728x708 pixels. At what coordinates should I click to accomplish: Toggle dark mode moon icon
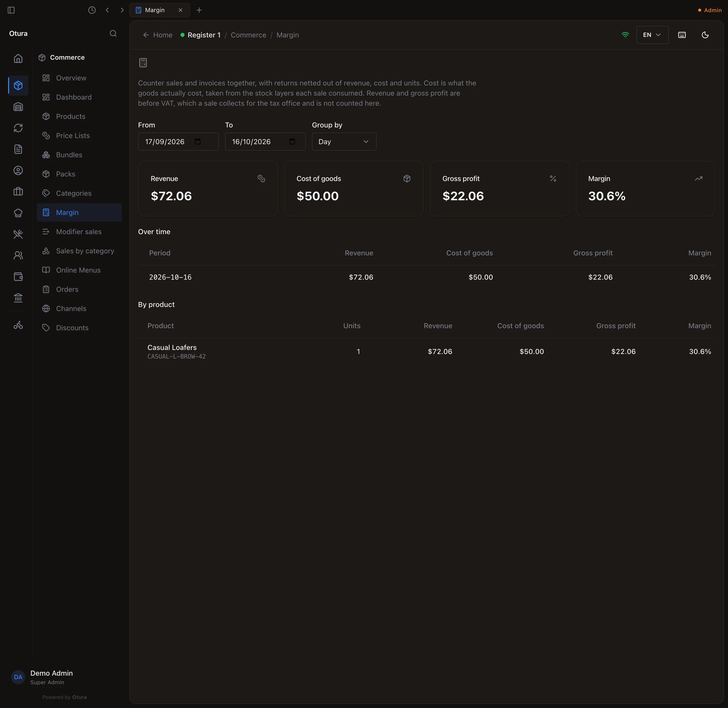704,35
